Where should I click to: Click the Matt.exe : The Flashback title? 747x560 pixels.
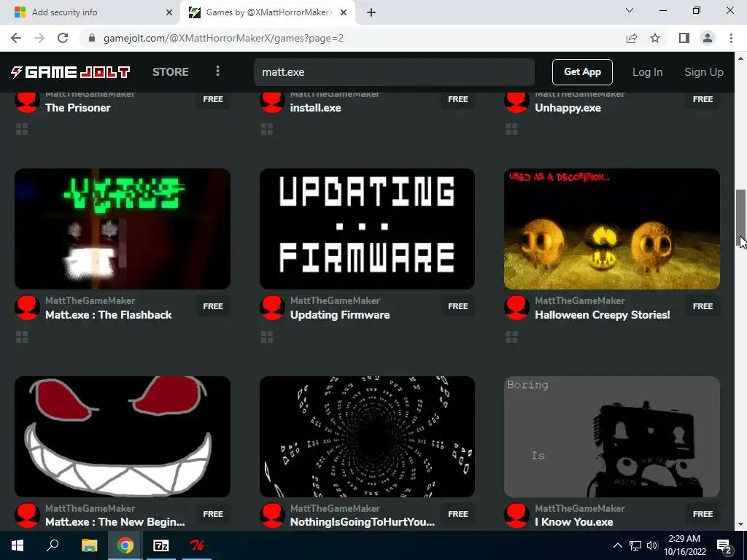109,315
